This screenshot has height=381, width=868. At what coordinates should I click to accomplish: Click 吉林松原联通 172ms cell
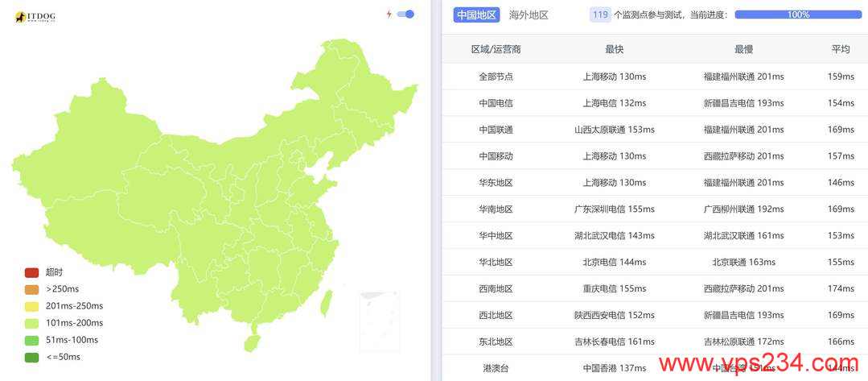(743, 342)
